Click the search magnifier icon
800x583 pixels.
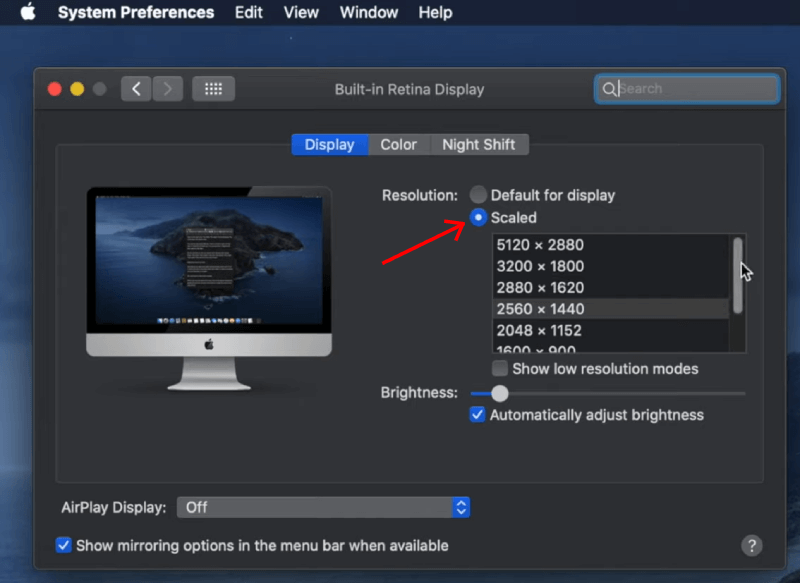(x=610, y=89)
